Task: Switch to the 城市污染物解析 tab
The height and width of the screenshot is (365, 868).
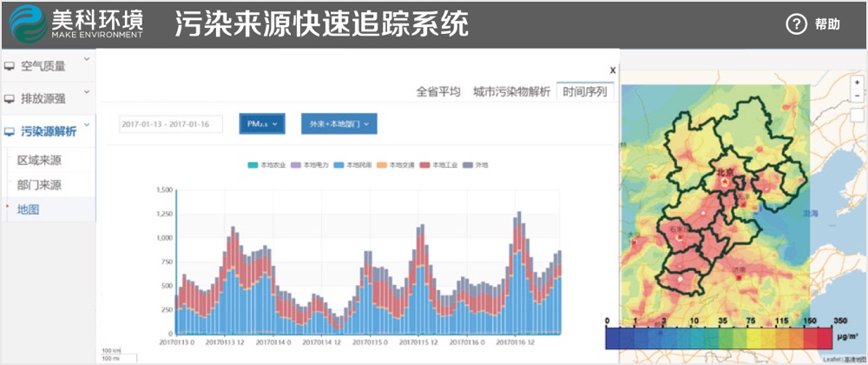Action: point(511,92)
